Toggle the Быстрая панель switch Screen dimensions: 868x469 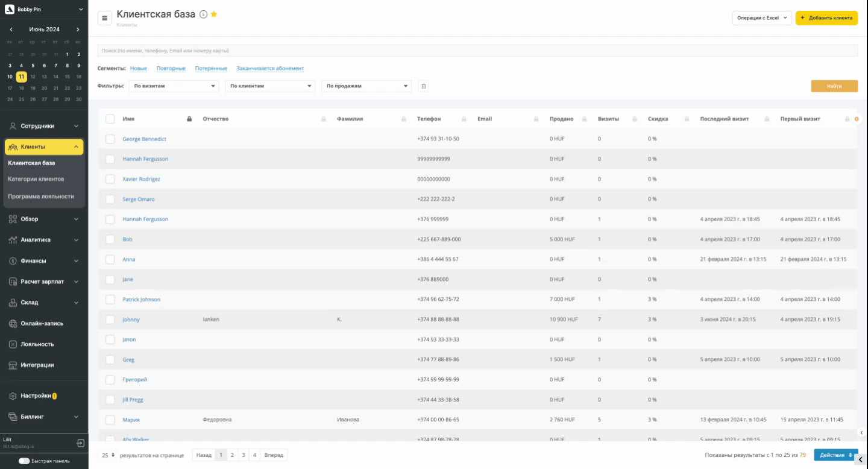click(x=24, y=461)
